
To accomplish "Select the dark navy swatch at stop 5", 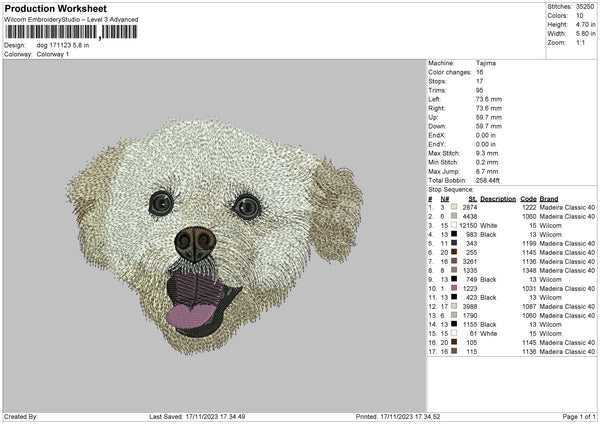I will [453, 243].
